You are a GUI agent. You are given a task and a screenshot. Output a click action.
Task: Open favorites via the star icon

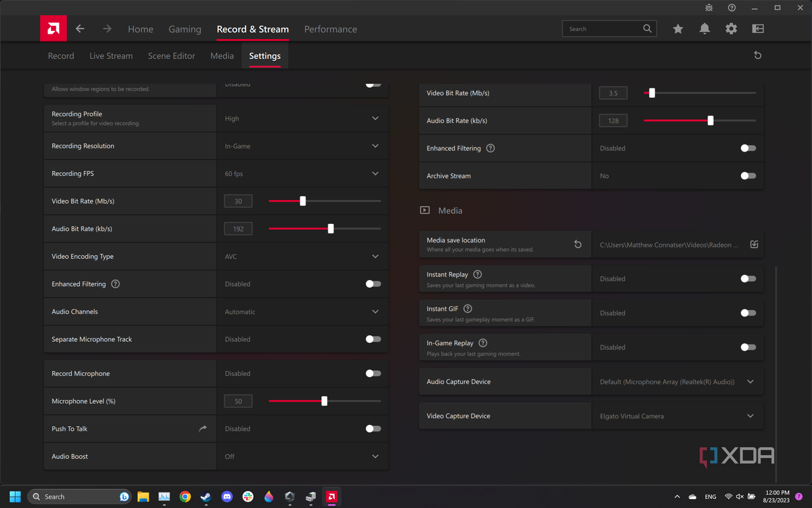[x=678, y=29]
